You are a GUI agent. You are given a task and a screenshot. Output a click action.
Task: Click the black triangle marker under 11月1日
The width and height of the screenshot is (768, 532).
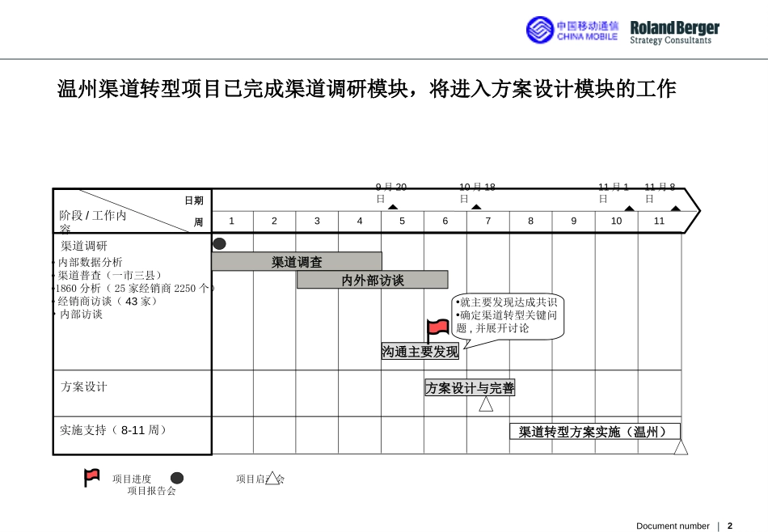(x=630, y=209)
